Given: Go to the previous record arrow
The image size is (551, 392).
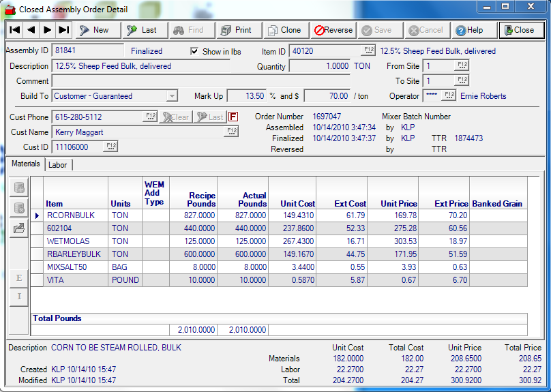Looking at the screenshot, I should 31,30.
